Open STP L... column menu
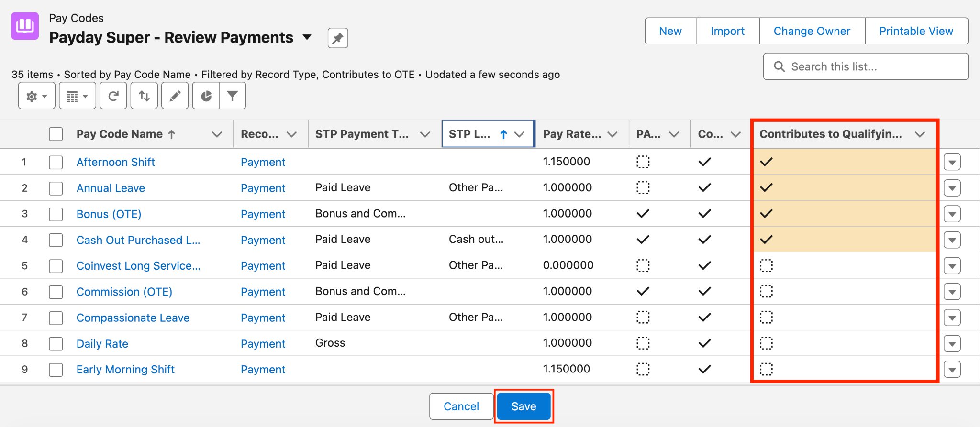 click(x=519, y=134)
